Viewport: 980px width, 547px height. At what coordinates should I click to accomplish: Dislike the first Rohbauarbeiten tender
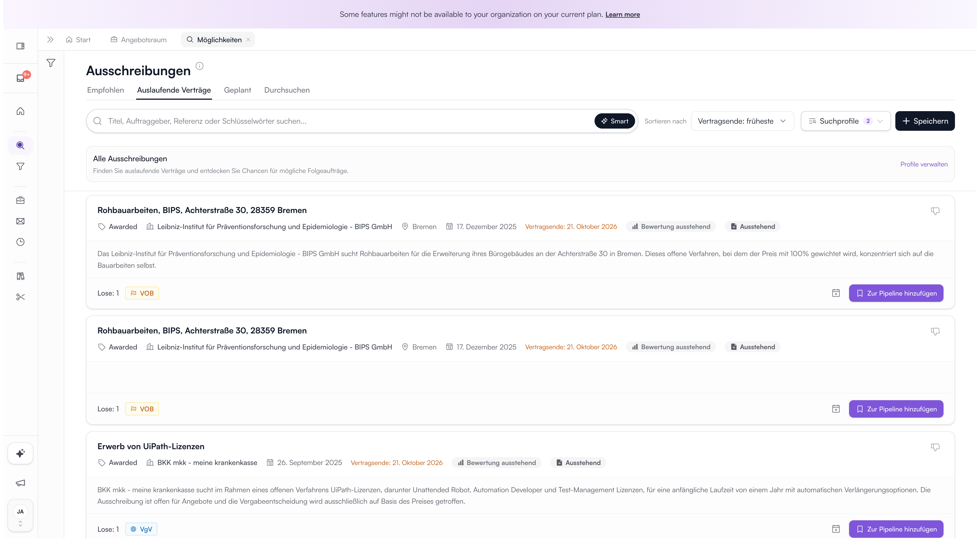(x=935, y=211)
